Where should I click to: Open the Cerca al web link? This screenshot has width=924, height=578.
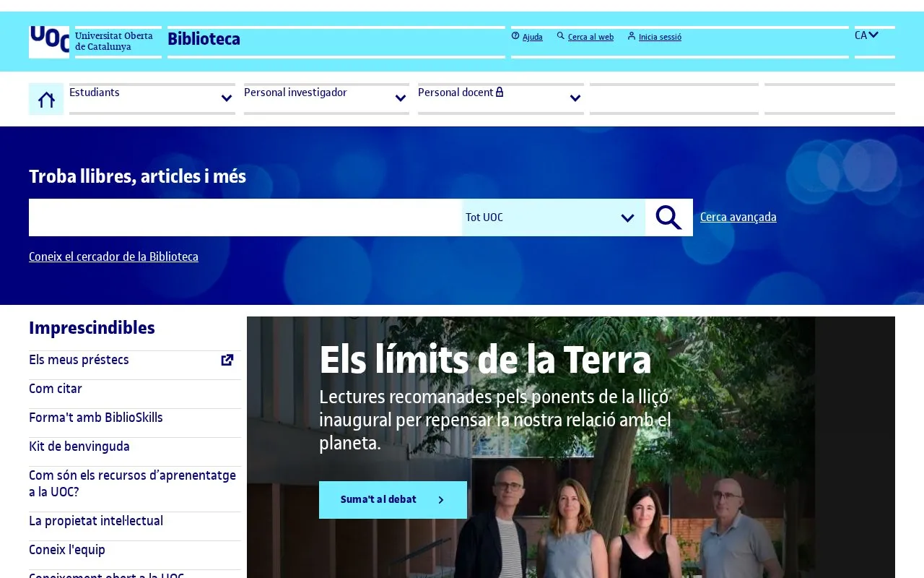point(590,37)
